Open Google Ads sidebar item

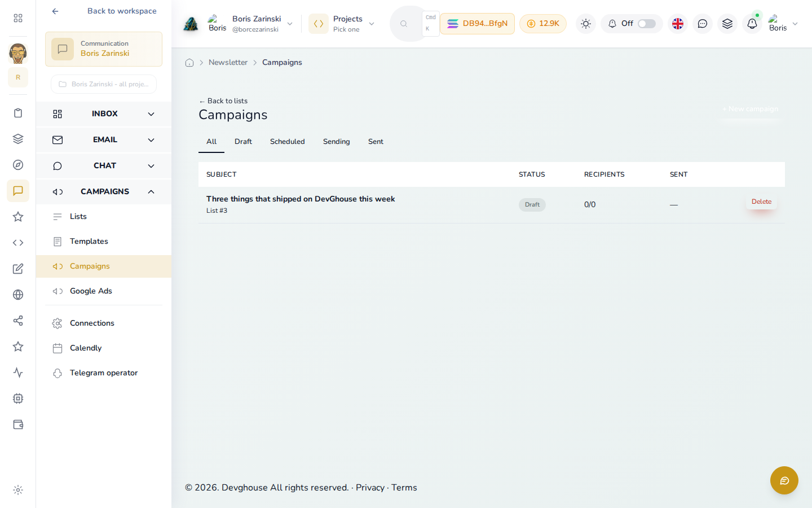104,291
